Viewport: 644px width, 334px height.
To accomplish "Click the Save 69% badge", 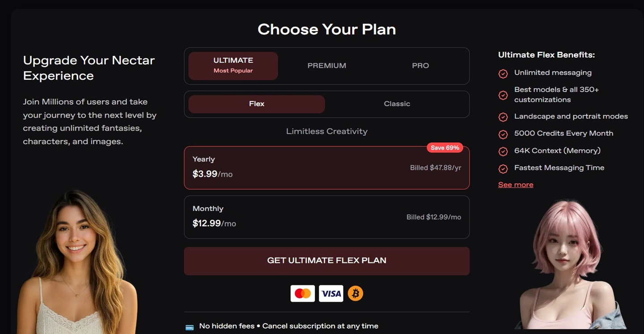I will (445, 148).
